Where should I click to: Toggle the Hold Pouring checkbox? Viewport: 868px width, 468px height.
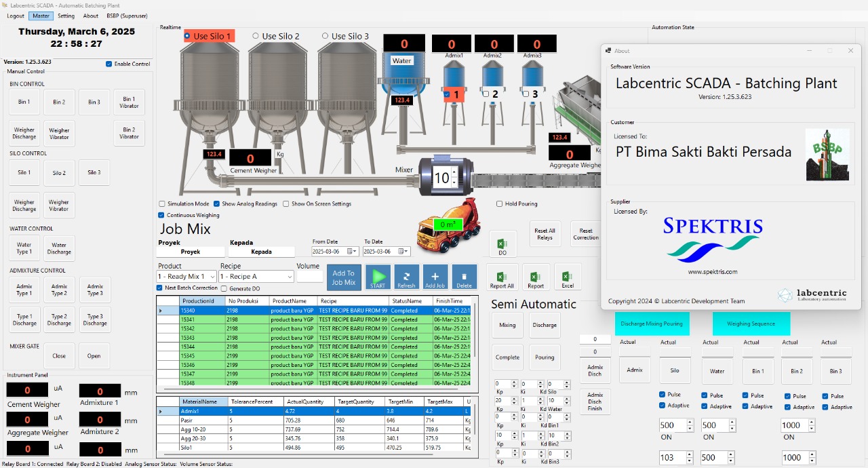[x=500, y=203]
